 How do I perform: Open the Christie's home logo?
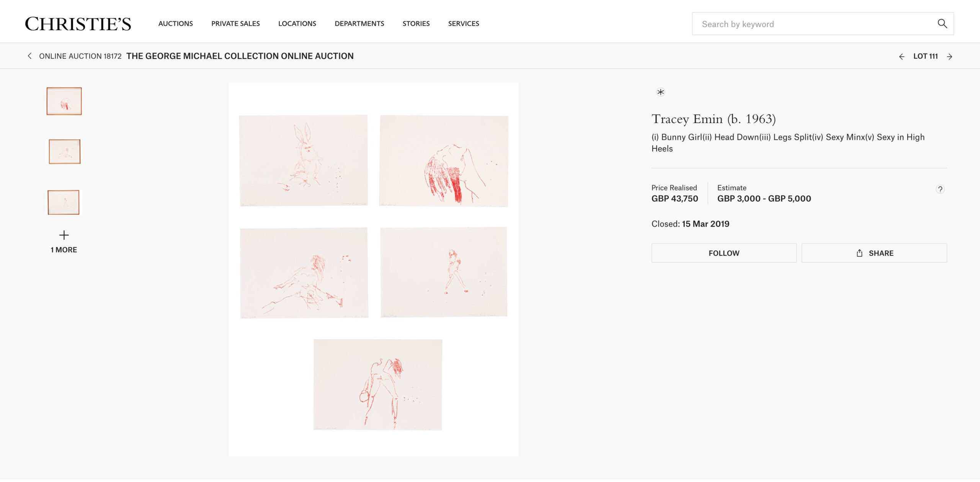[x=78, y=24]
